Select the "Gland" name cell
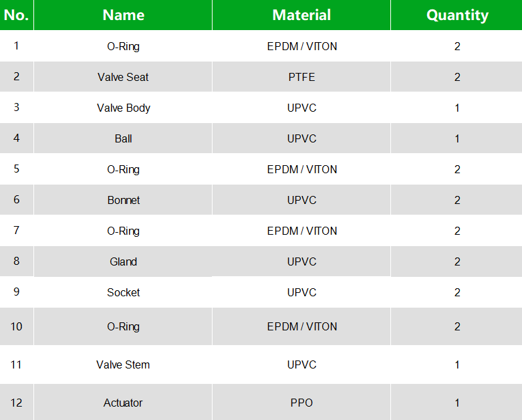 coord(123,261)
